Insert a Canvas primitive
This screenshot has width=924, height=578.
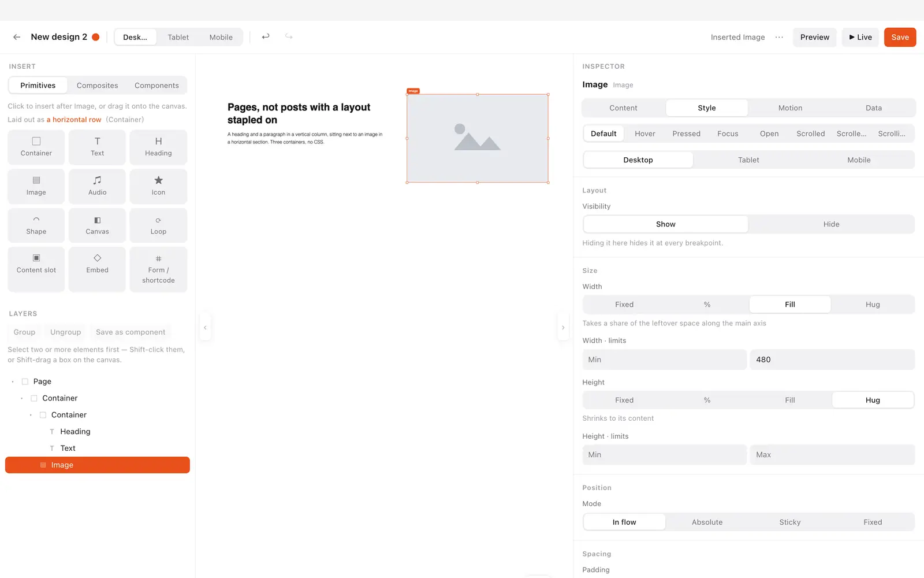coord(97,225)
